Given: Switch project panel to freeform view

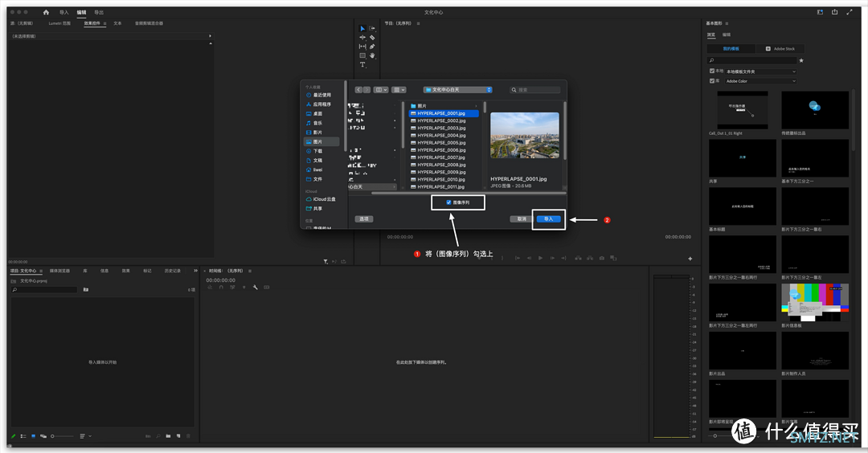Looking at the screenshot, I should [x=43, y=436].
